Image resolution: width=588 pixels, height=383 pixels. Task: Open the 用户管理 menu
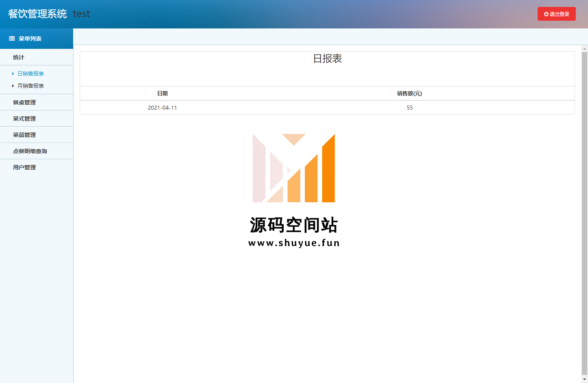[37, 167]
